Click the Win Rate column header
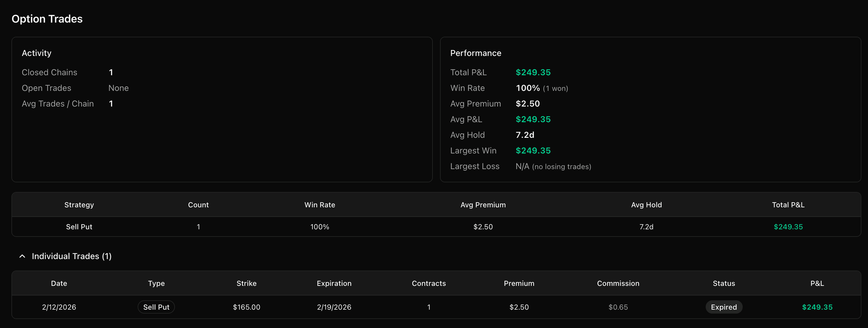 319,205
